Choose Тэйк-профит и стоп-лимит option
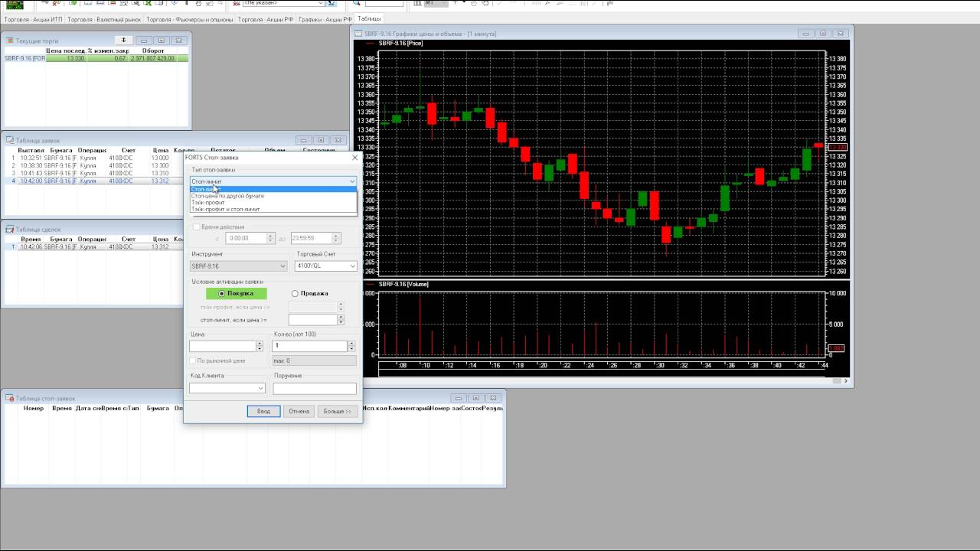Image resolution: width=980 pixels, height=551 pixels. (x=273, y=209)
